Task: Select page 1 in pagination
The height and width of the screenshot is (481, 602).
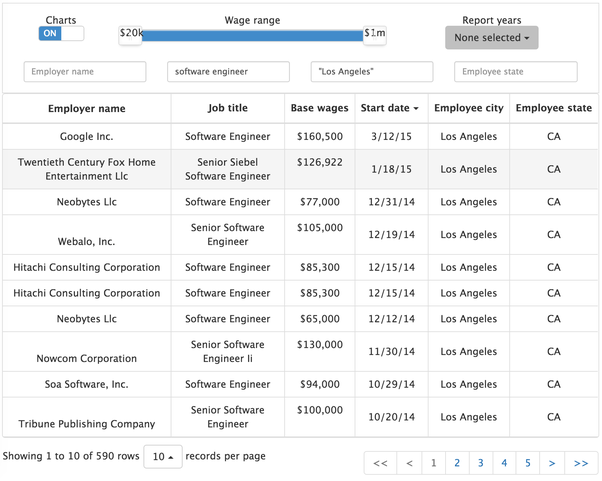Action: 433,463
